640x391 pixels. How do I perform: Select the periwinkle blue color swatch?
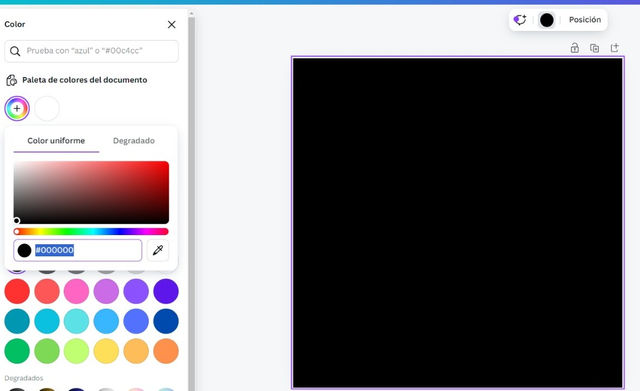136,321
